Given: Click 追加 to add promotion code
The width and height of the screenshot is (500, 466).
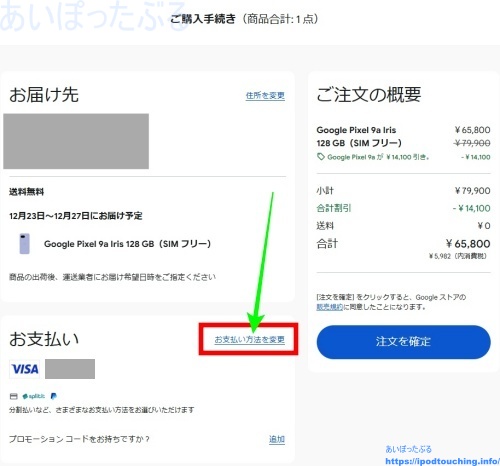Looking at the screenshot, I should coord(277,439).
